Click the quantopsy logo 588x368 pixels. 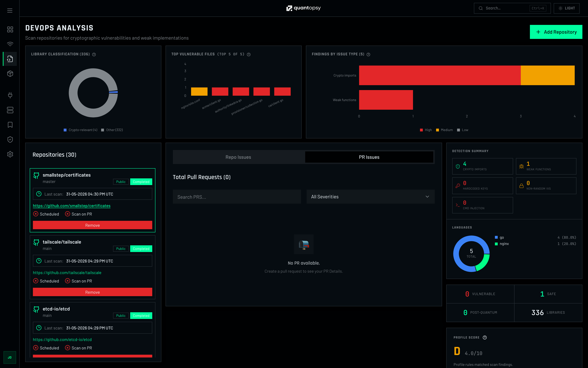point(303,8)
